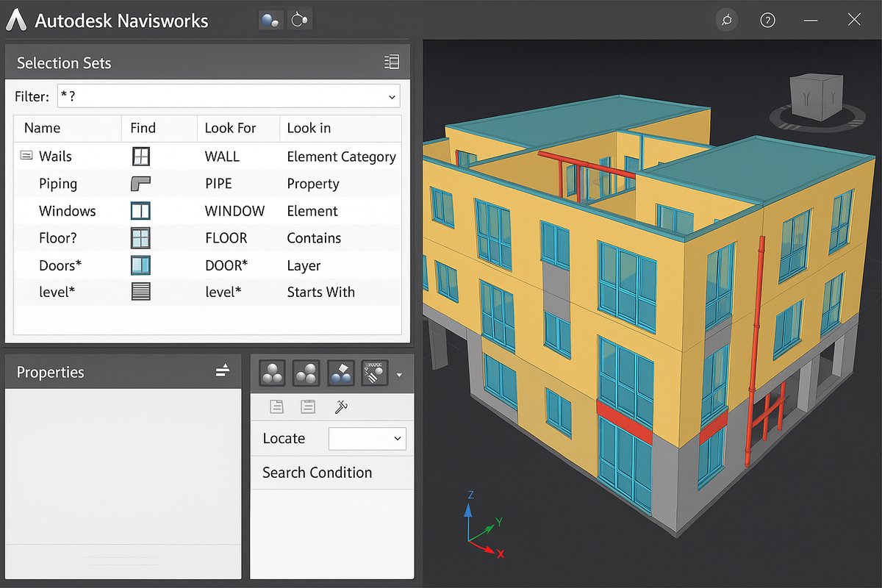Click in the Filter text field
Image resolution: width=882 pixels, height=588 pixels.
click(x=229, y=96)
